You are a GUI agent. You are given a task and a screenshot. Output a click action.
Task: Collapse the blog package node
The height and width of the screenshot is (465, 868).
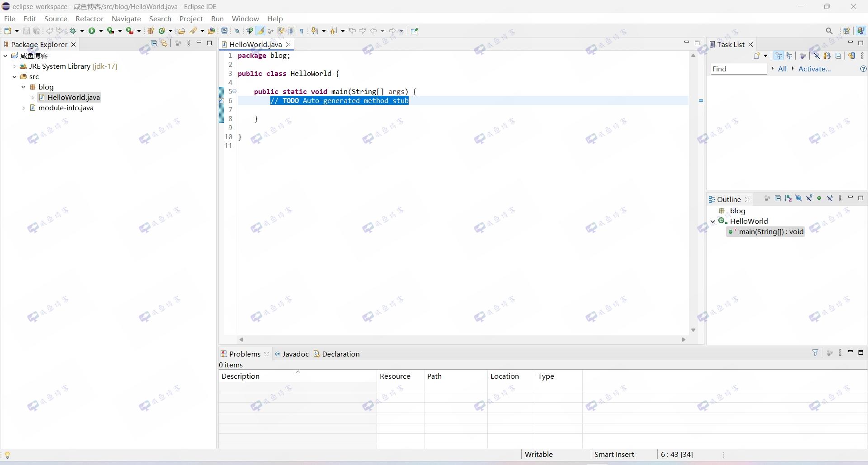(24, 87)
